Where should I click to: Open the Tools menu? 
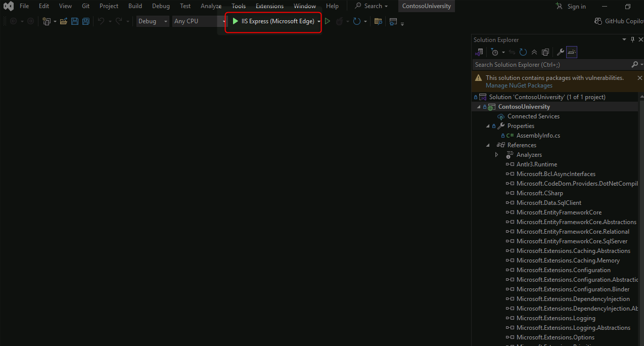[x=239, y=6]
